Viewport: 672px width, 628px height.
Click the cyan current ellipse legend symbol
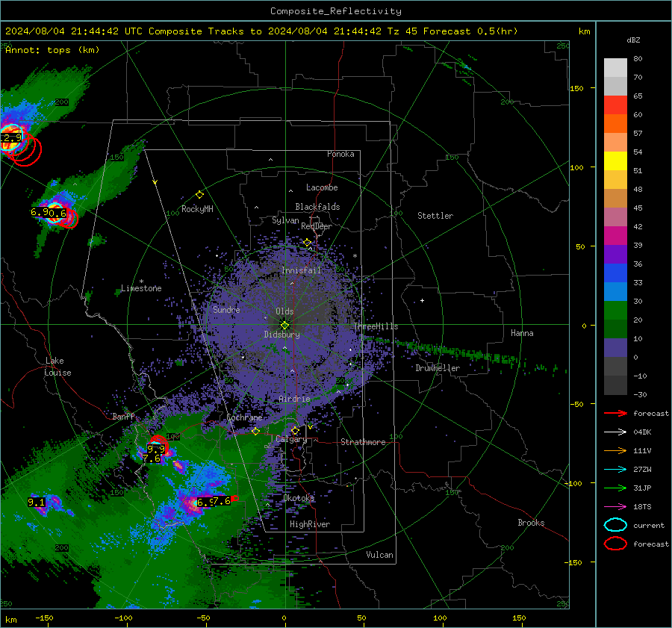[615, 525]
